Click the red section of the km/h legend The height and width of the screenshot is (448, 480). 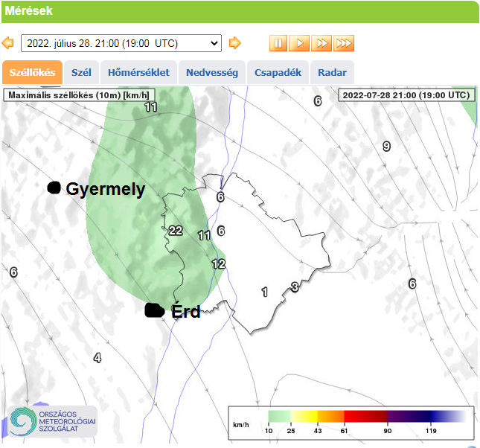[x=365, y=415]
